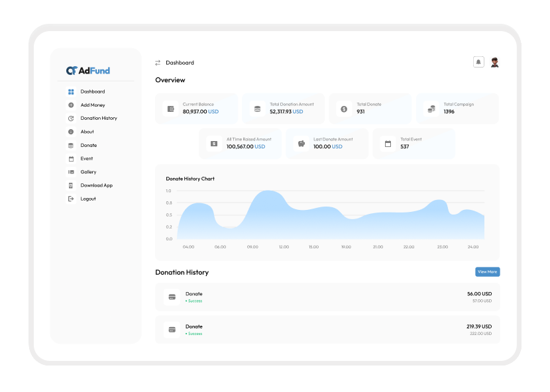This screenshot has height=392, width=550.
Task: Toggle sidebar with the arrows icon
Action: pos(158,63)
